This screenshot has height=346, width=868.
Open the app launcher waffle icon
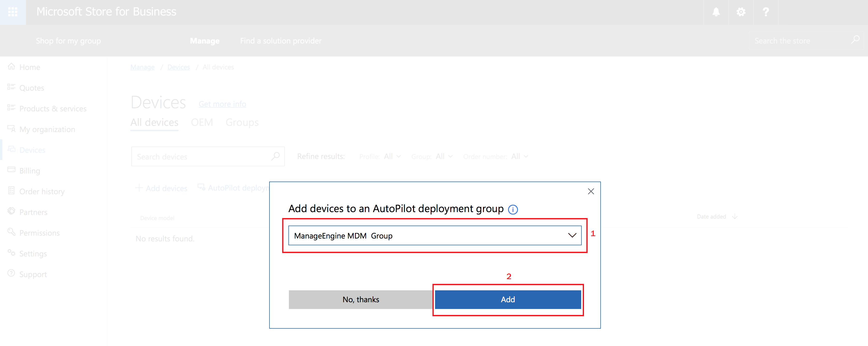pos(13,12)
